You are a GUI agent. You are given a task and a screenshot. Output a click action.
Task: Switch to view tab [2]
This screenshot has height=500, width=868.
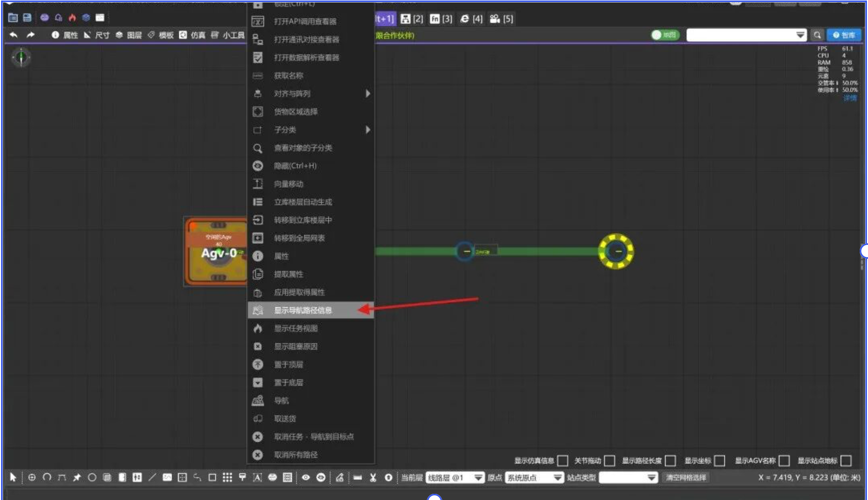(x=412, y=19)
